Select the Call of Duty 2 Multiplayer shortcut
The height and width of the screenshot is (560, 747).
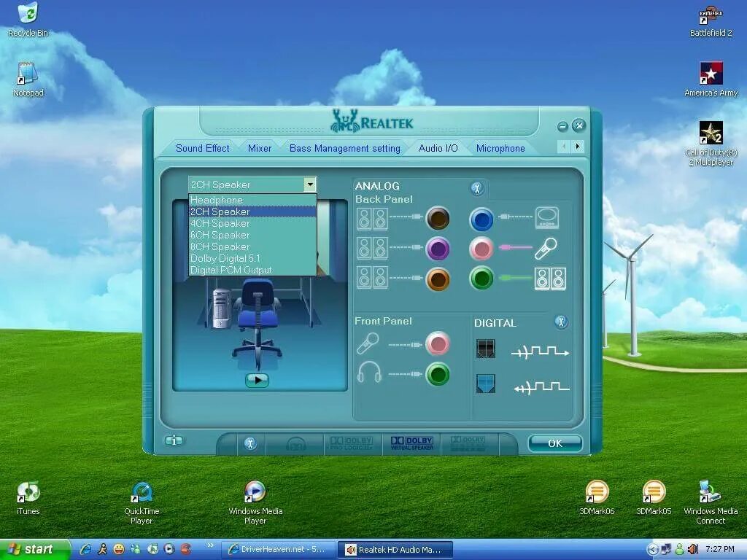[711, 144]
